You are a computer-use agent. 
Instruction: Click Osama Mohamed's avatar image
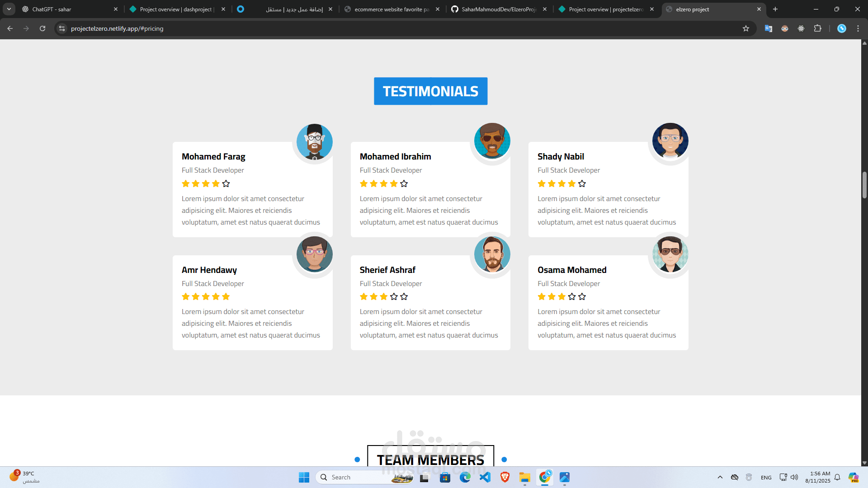pyautogui.click(x=670, y=254)
